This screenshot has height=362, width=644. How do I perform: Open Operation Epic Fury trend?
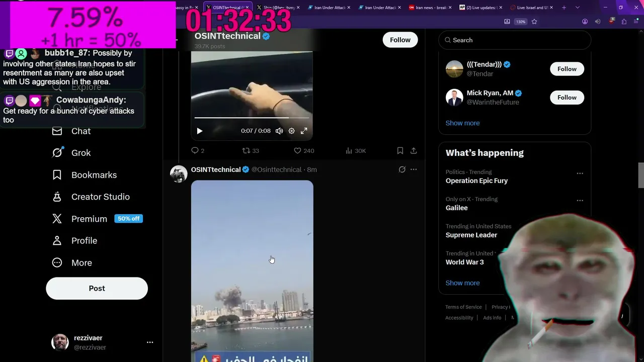[476, 180]
